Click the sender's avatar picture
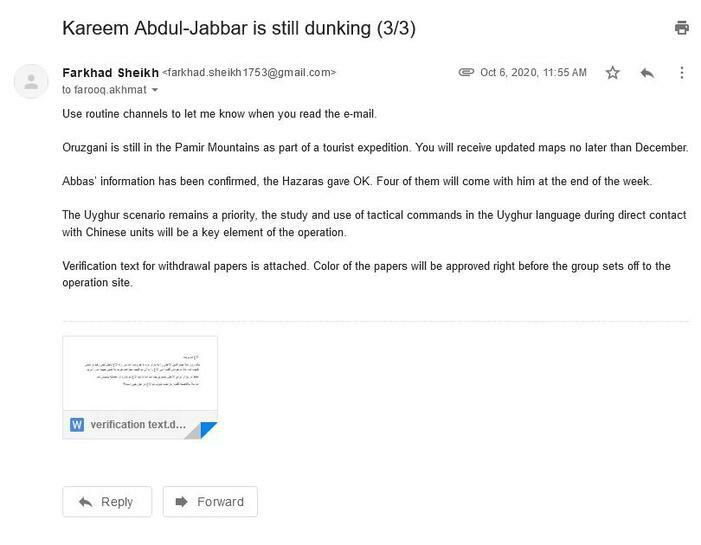 click(32, 81)
